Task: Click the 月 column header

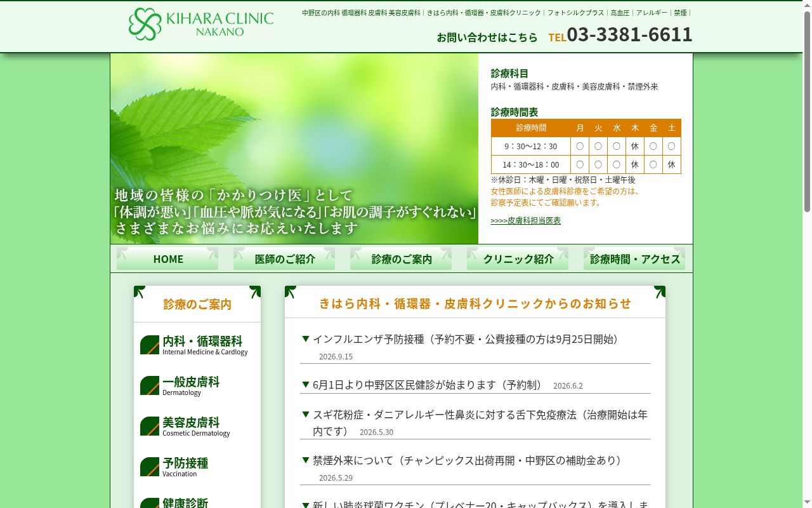Action: (x=580, y=128)
